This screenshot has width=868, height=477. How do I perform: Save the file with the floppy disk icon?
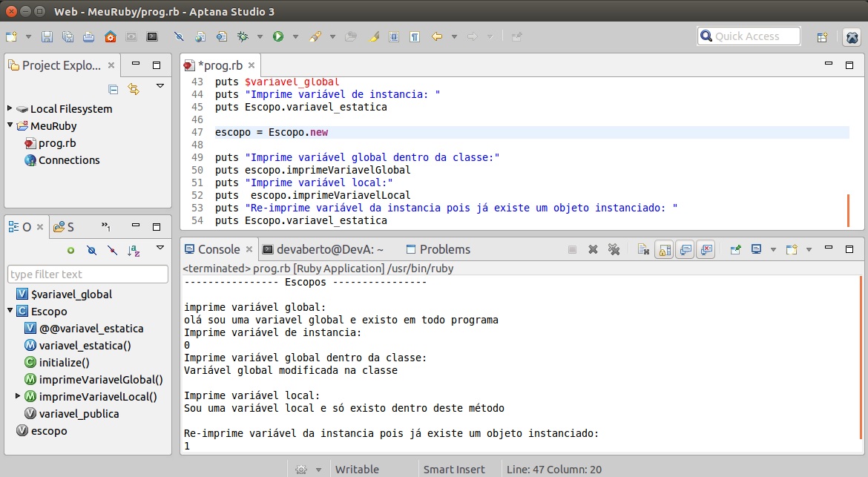coord(47,36)
